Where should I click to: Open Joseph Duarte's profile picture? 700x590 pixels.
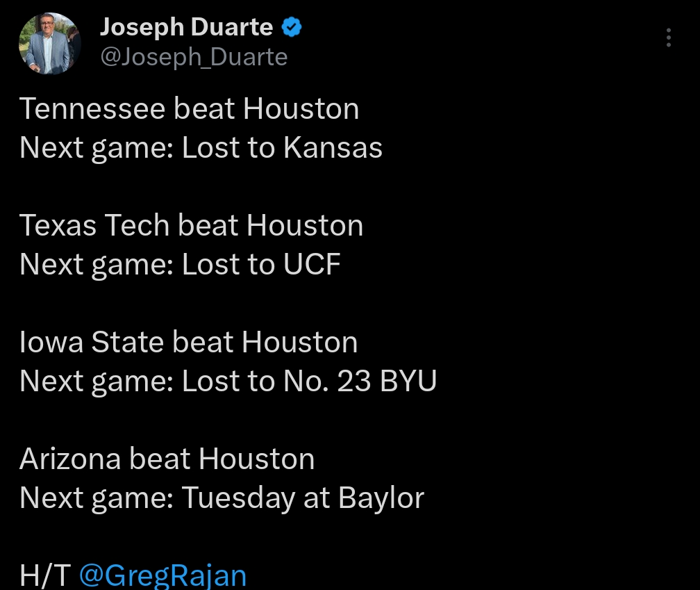49,43
